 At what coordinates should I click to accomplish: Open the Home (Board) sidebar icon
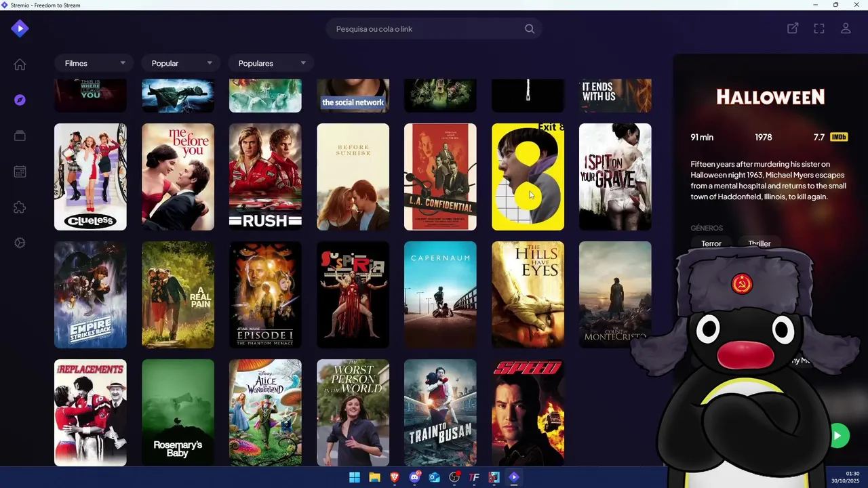coord(20,64)
